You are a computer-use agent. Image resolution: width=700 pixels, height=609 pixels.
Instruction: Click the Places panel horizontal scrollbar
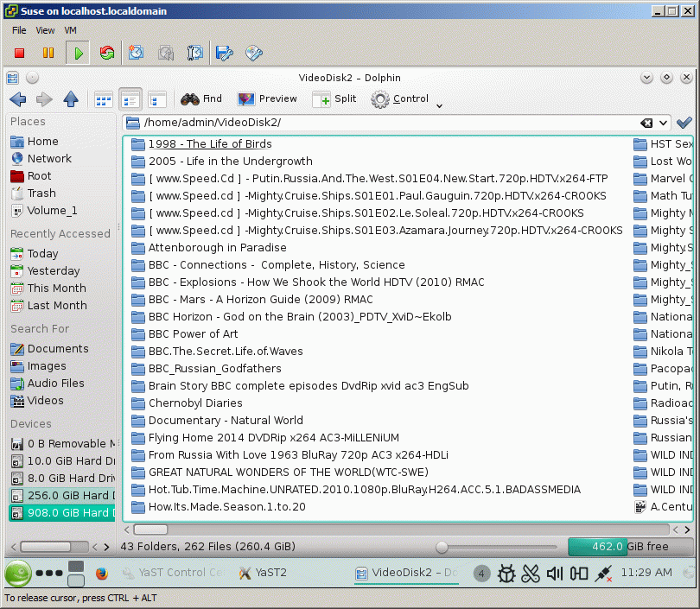coord(46,547)
